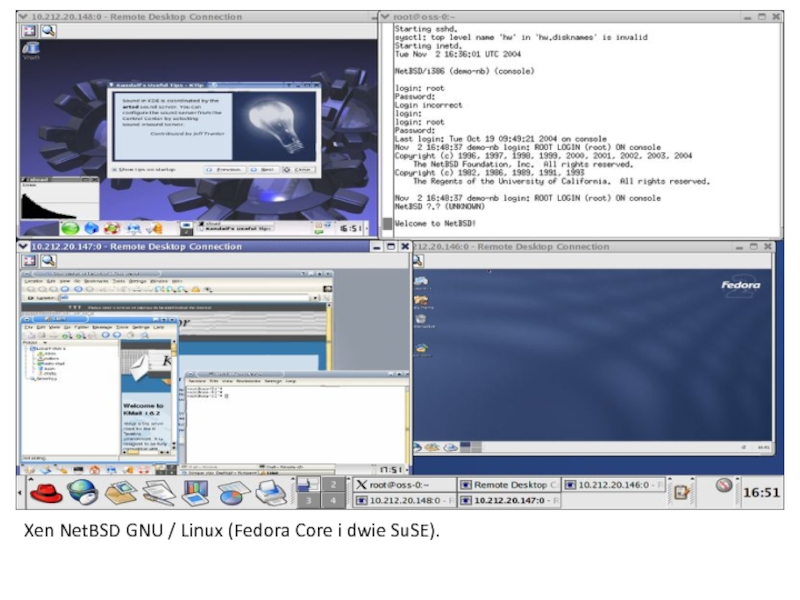Click the red update alert tray icon

coord(723,485)
